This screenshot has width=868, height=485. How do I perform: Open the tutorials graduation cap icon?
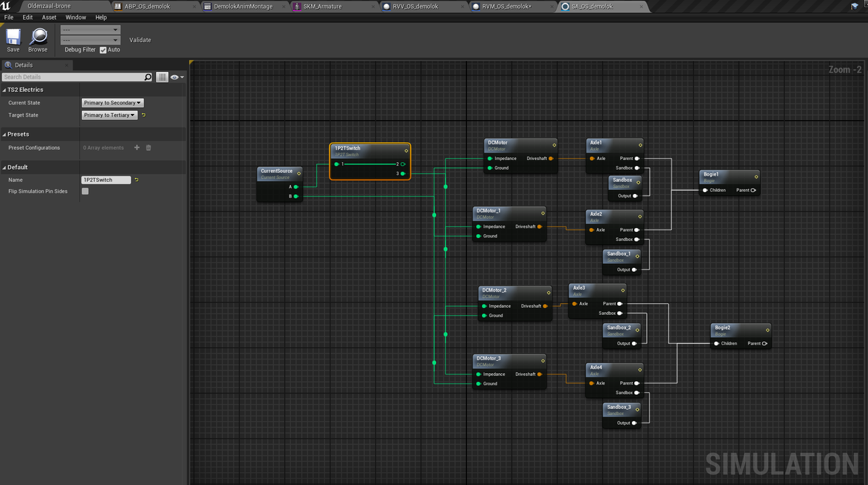855,6
